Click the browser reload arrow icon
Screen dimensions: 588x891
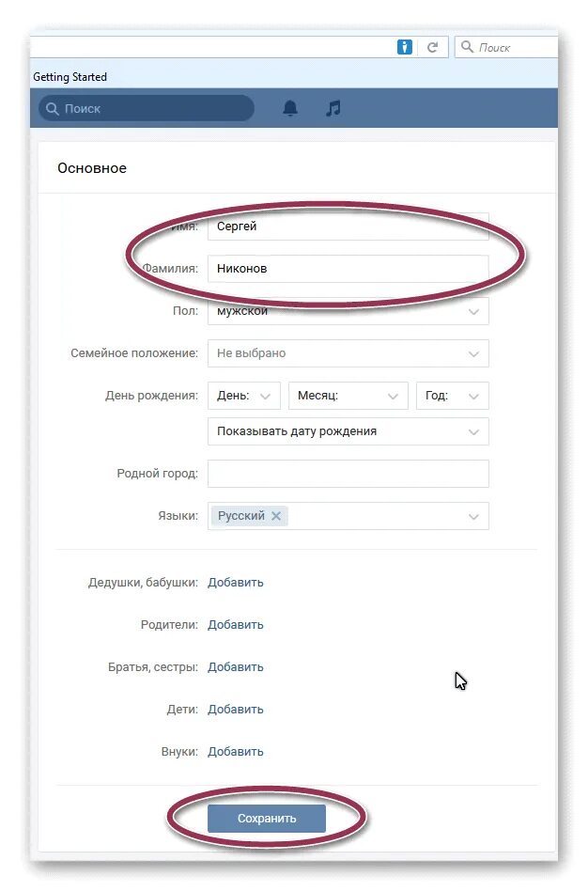pyautogui.click(x=432, y=47)
